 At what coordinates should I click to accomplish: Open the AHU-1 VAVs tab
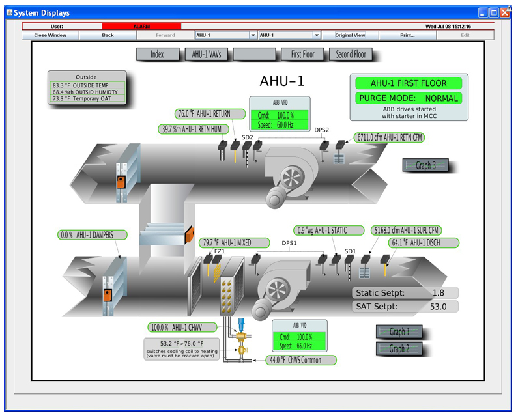[207, 55]
